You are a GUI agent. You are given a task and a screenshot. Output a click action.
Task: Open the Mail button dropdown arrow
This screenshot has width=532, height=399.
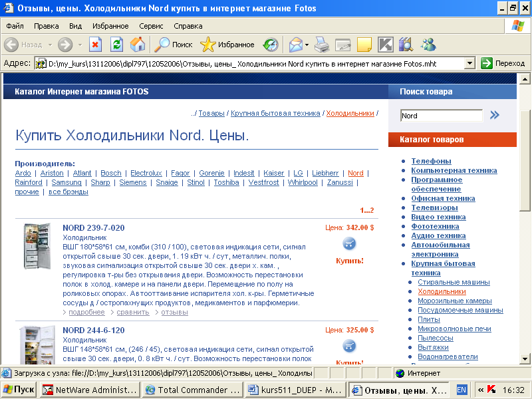coord(307,45)
